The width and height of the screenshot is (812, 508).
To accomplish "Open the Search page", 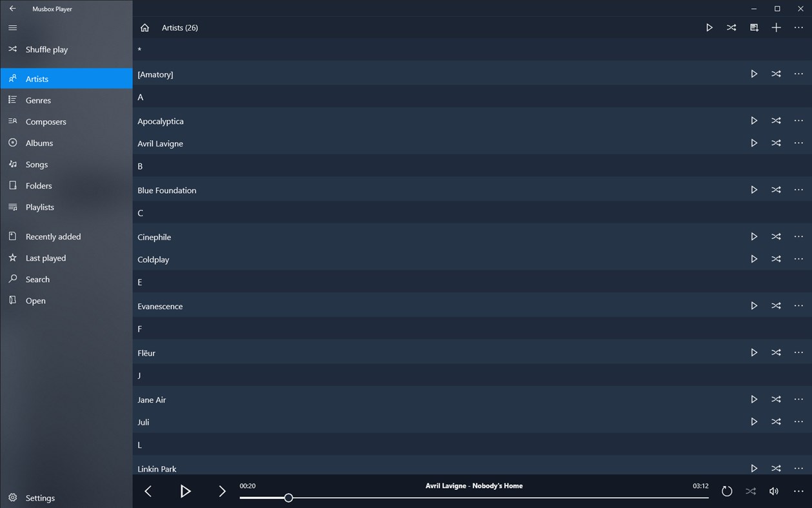I will coord(39,279).
